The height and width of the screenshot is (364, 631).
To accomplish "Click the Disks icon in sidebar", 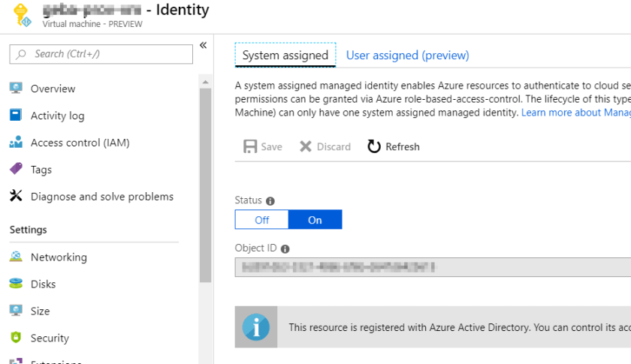I will pos(16,284).
